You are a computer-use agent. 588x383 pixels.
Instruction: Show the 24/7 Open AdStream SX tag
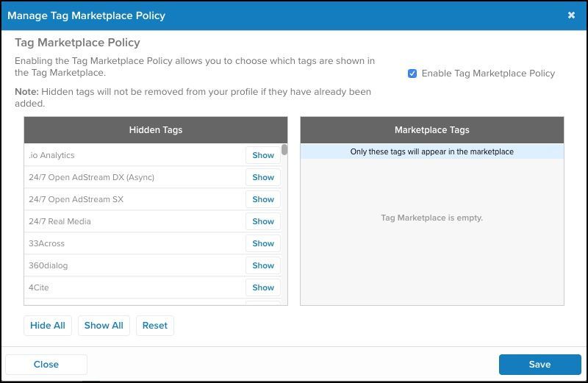263,199
